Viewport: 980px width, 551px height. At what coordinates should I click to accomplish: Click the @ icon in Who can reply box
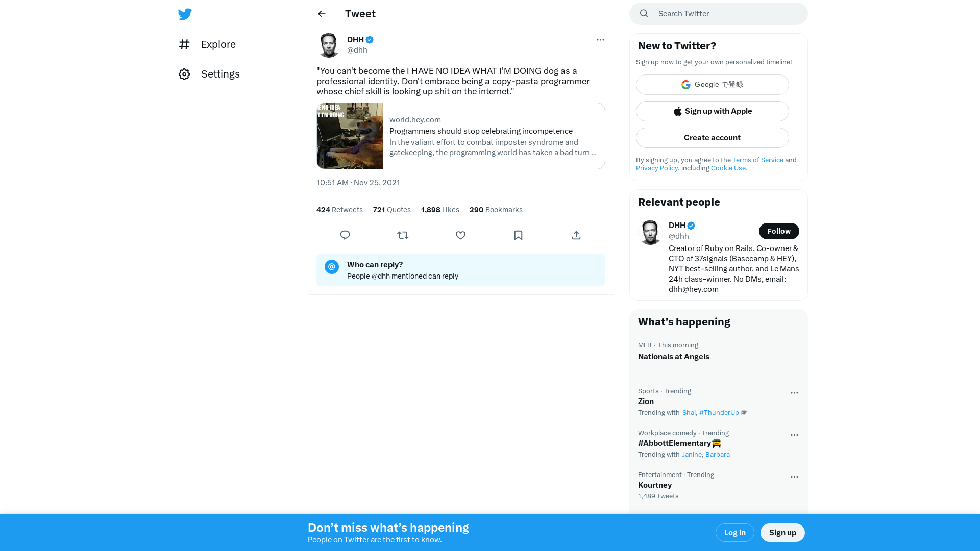(x=332, y=267)
